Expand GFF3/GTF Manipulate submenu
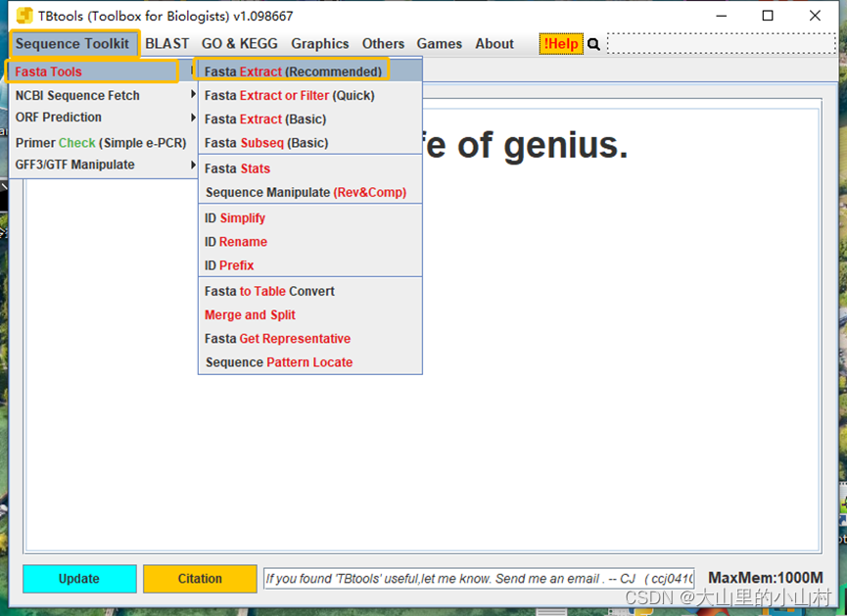 pos(104,165)
